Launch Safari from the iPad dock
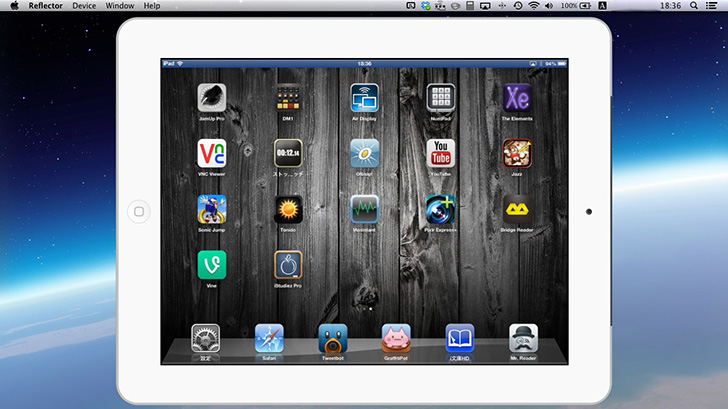 269,338
